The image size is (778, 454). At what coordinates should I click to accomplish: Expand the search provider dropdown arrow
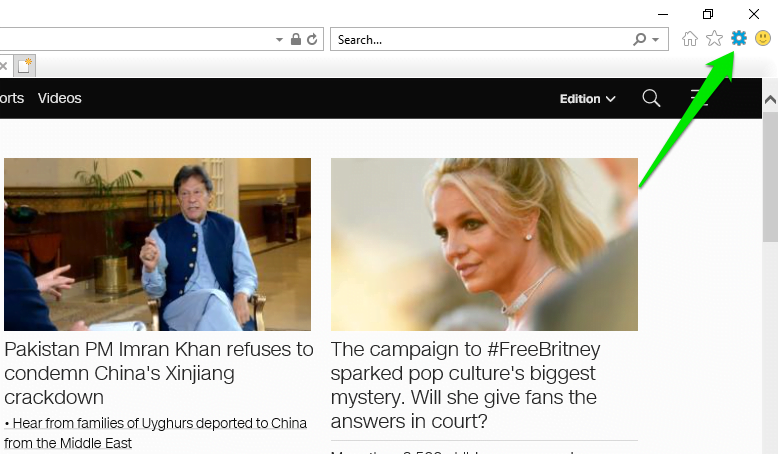(x=656, y=40)
